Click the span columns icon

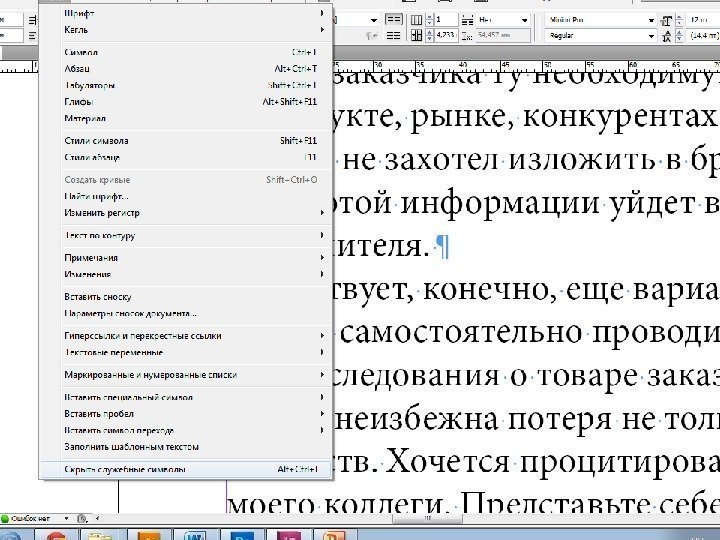click(x=467, y=20)
